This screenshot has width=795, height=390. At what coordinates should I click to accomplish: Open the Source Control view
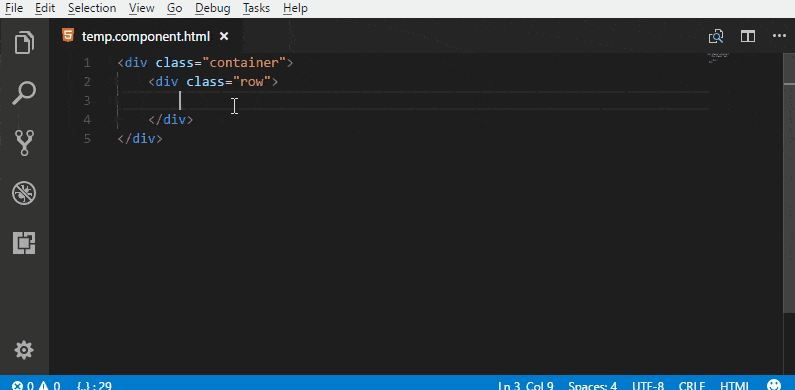click(x=24, y=143)
